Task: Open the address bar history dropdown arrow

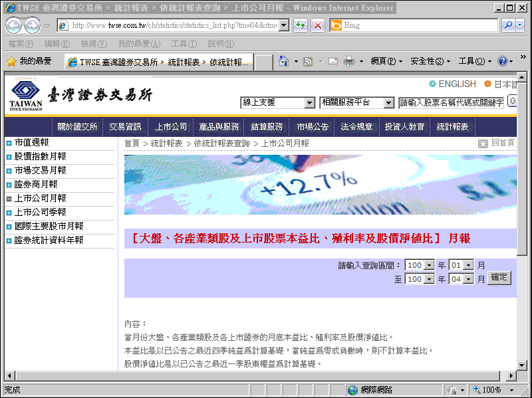Action: pyautogui.click(x=284, y=25)
